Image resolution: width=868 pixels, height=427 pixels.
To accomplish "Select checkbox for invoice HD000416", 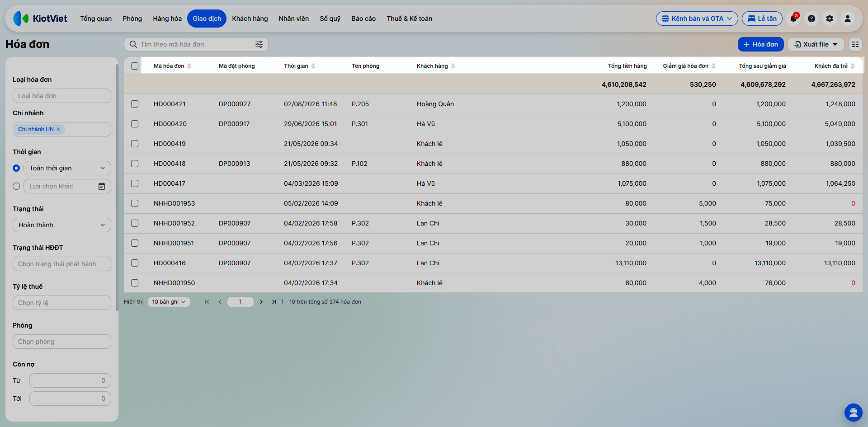I will click(x=135, y=263).
